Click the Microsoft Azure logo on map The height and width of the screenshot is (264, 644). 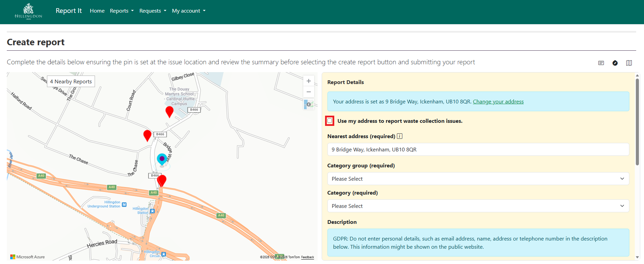pos(28,257)
